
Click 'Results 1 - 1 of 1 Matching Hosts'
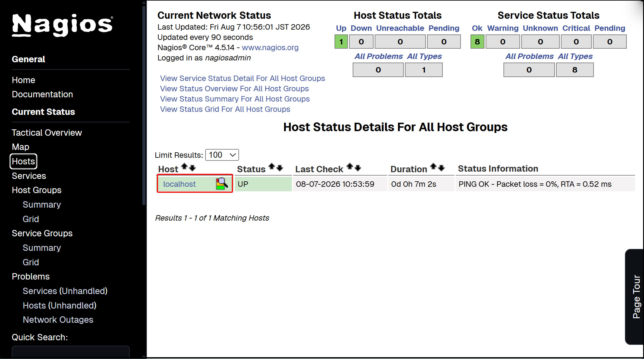212,218
